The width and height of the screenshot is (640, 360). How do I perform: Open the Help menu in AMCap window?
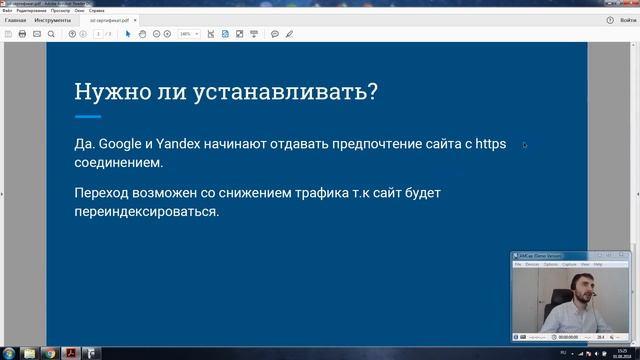click(x=598, y=264)
